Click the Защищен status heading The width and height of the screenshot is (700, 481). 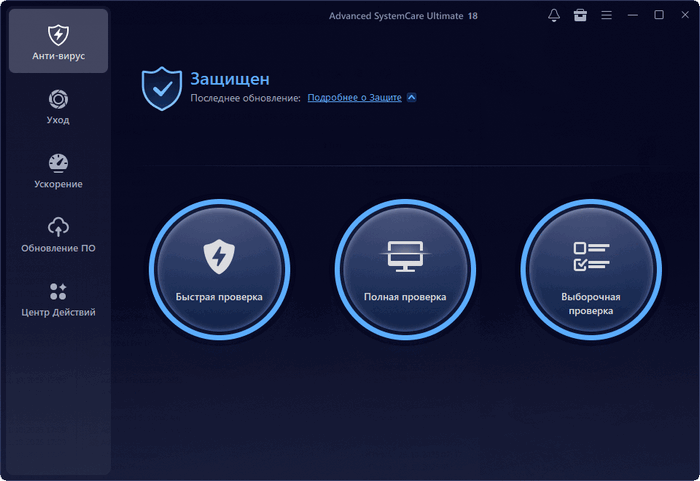click(x=230, y=79)
